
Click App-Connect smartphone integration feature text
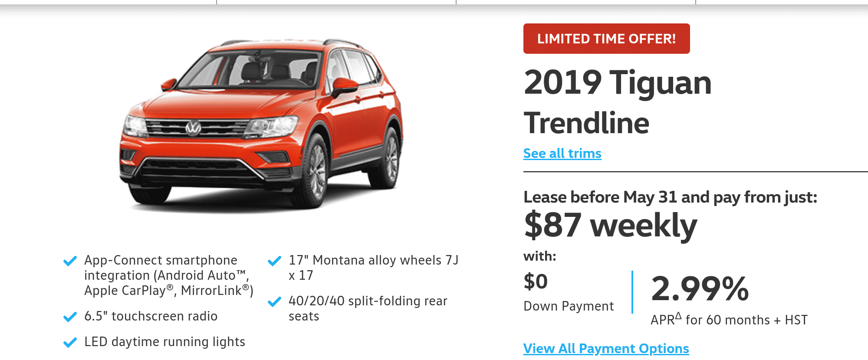click(169, 275)
